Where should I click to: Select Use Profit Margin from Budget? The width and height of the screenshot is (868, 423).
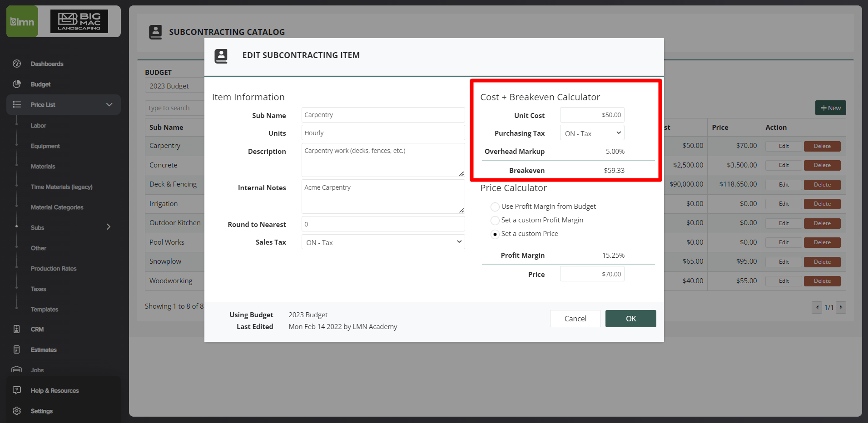click(495, 207)
